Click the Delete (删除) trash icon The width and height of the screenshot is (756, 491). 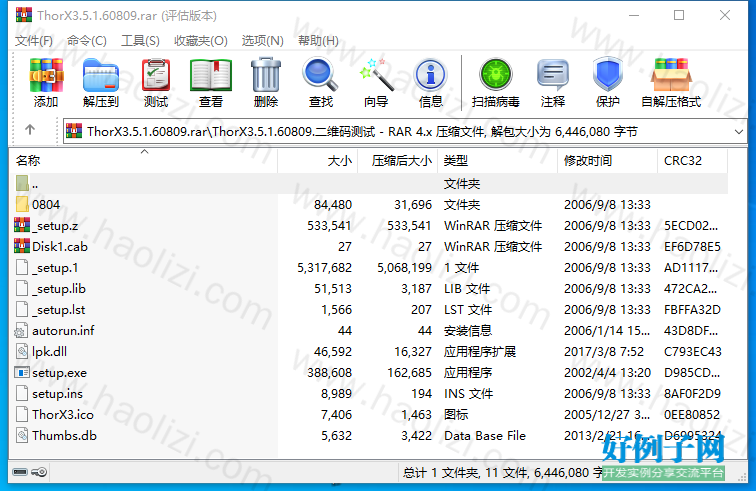point(266,75)
